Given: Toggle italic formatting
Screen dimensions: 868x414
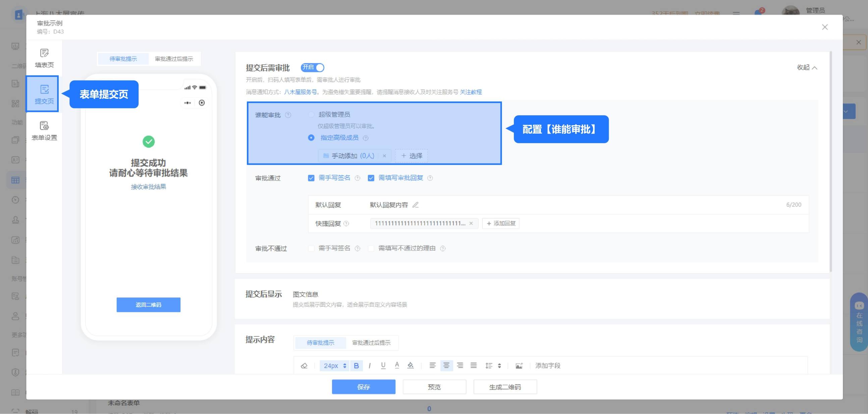Looking at the screenshot, I should (x=370, y=366).
